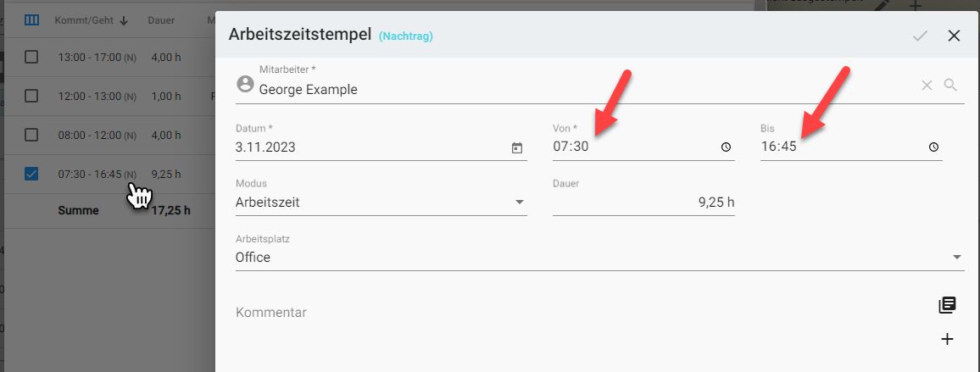Open the clock picker for Bis time

pos(933,147)
